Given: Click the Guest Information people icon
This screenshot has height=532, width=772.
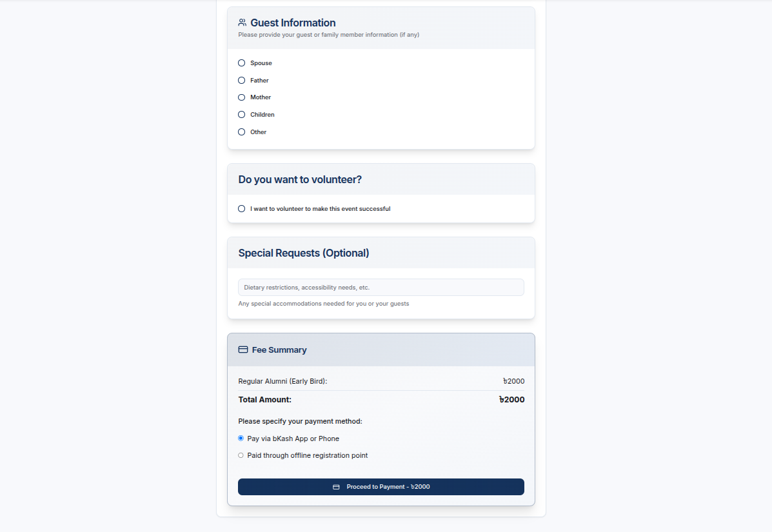Looking at the screenshot, I should [x=242, y=23].
